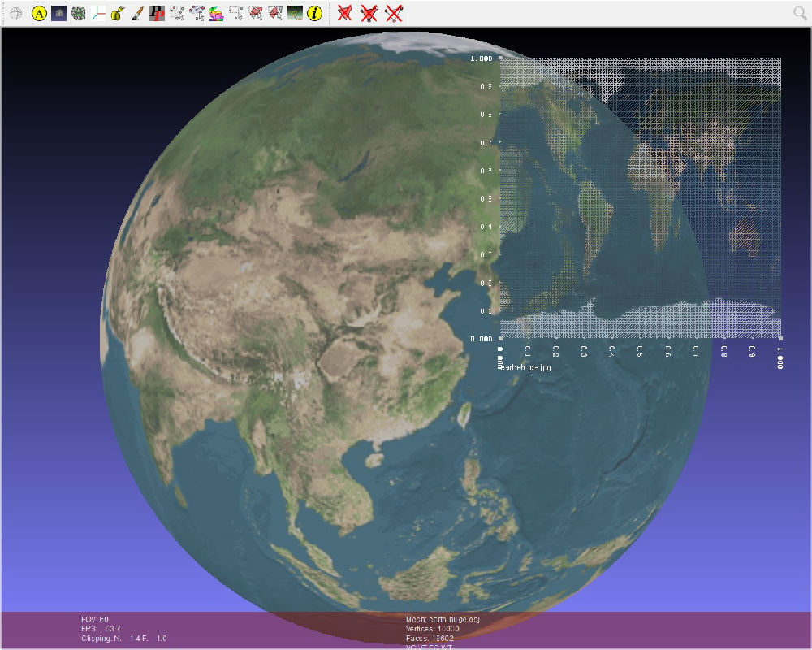Screen dimensions: 812x650
Task: Click the 'Faces: 19602' status text
Action: [430, 638]
